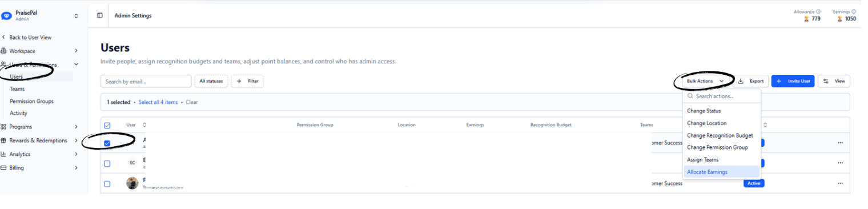The height and width of the screenshot is (209, 868).
Task: Click the Select all 4 items link
Action: tap(158, 102)
